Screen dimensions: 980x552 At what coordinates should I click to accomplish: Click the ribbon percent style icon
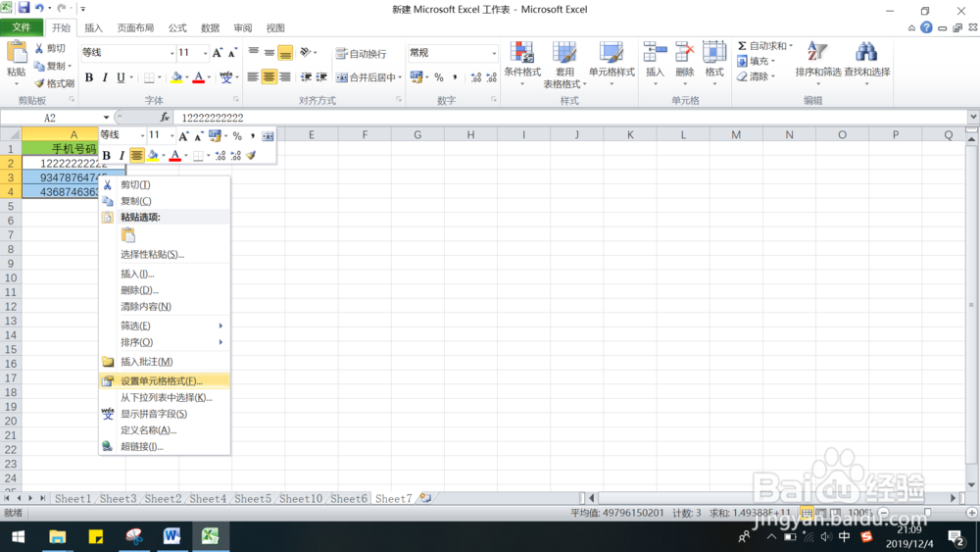pos(439,77)
